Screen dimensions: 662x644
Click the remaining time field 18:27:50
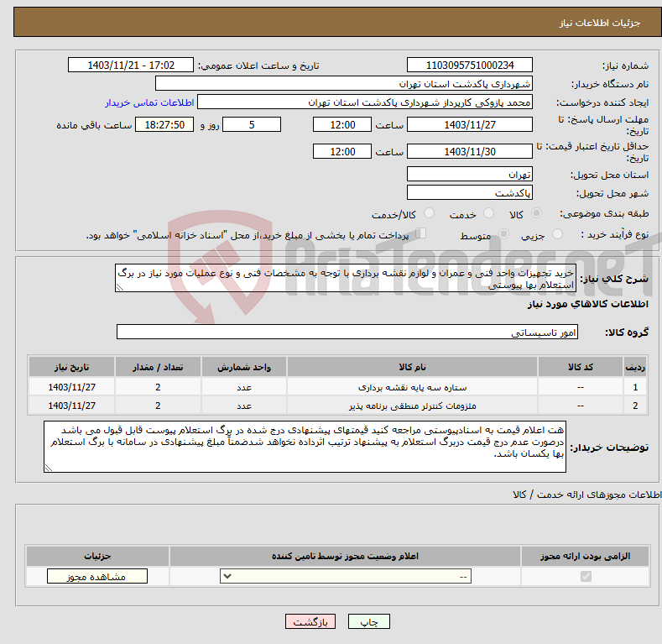164,124
